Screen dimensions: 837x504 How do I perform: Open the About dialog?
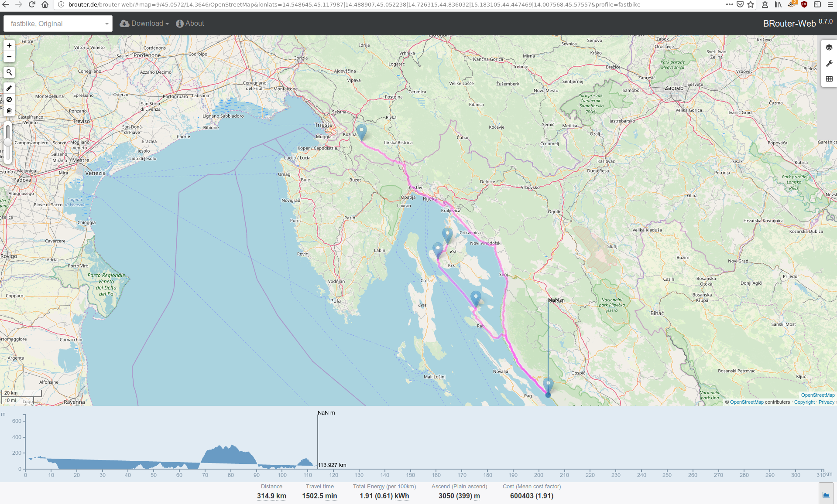pos(190,23)
